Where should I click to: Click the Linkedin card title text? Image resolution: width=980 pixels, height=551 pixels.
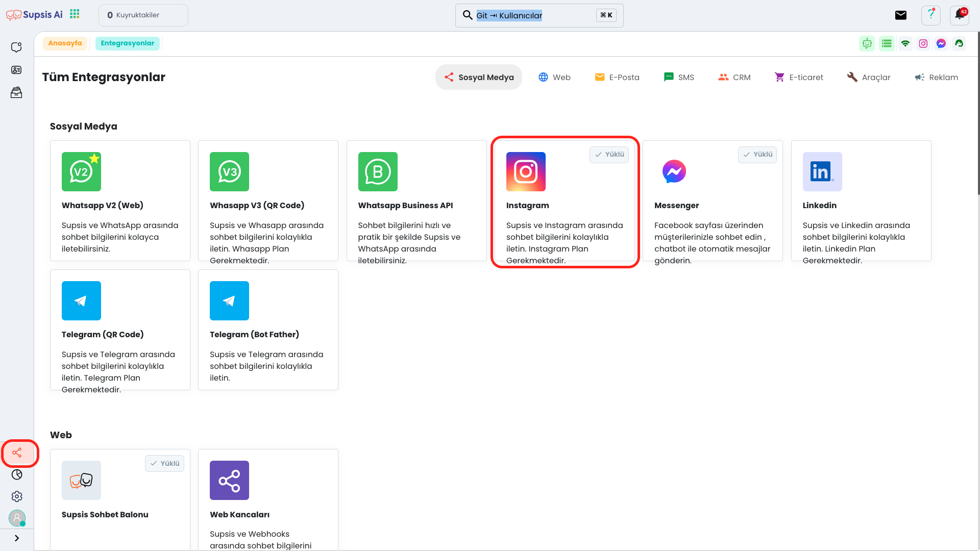[819, 206]
